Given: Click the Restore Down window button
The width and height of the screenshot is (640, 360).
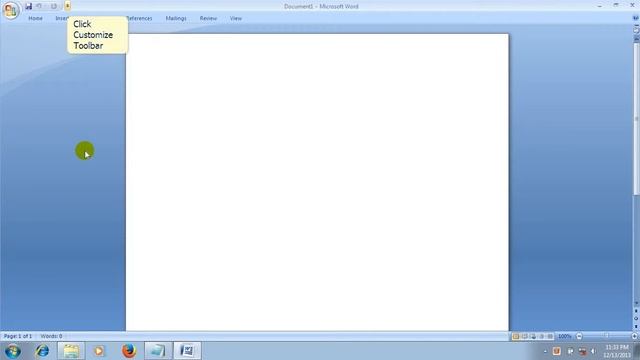Looking at the screenshot, I should click(616, 5).
